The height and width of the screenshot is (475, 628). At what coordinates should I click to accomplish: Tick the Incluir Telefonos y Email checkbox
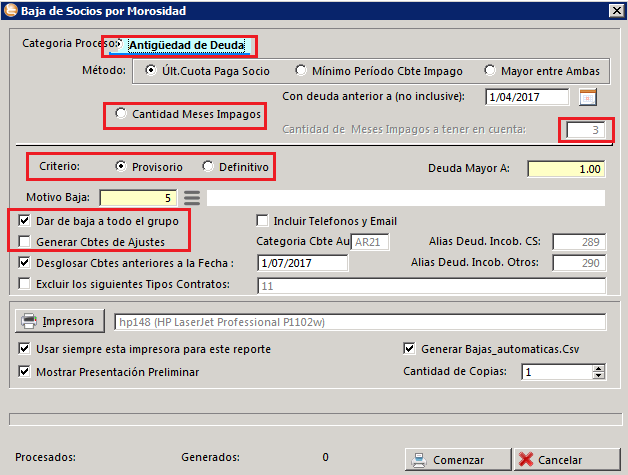pyautogui.click(x=263, y=220)
